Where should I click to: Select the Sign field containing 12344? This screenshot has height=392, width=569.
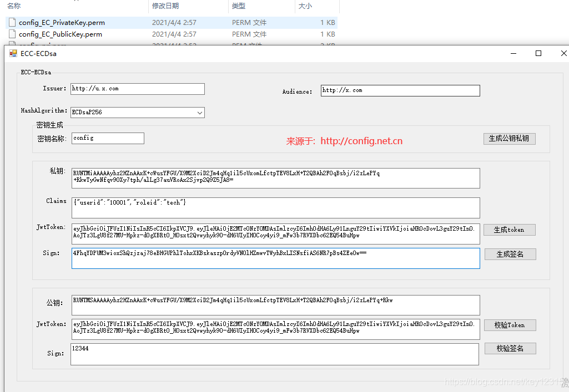pos(275,355)
